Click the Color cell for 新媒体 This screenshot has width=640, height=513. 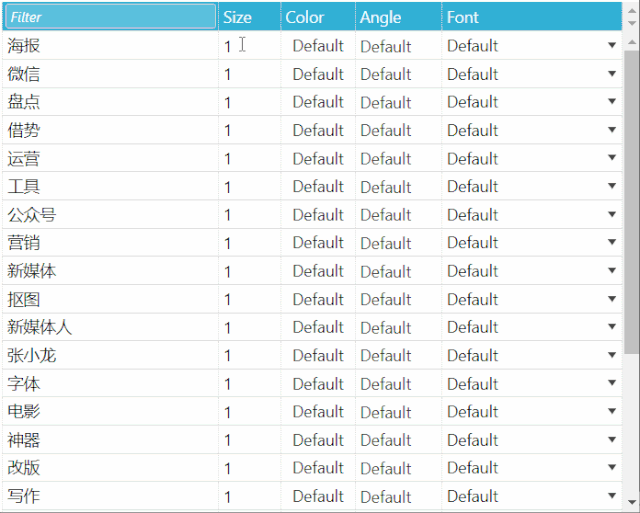click(x=318, y=271)
